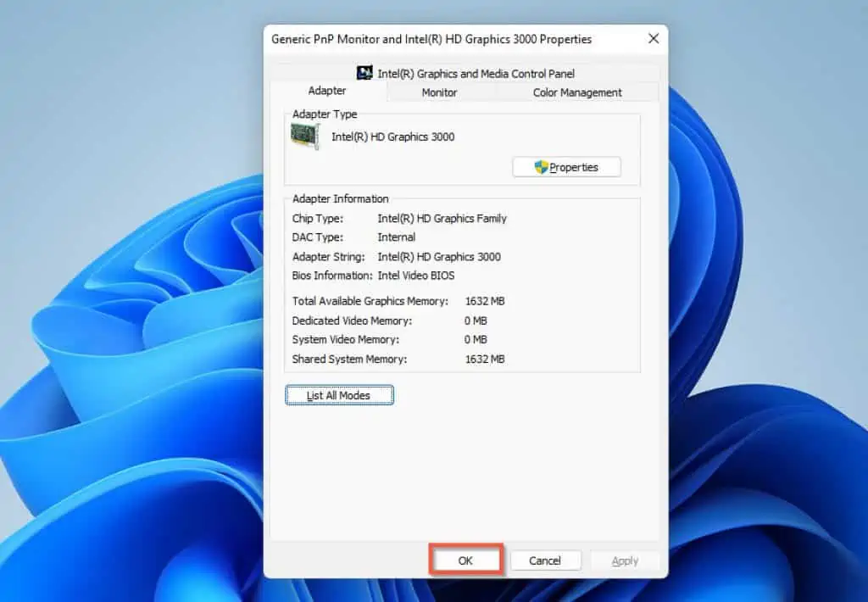868x602 pixels.
Task: Dismiss the dialog using Cancel
Action: (x=545, y=560)
